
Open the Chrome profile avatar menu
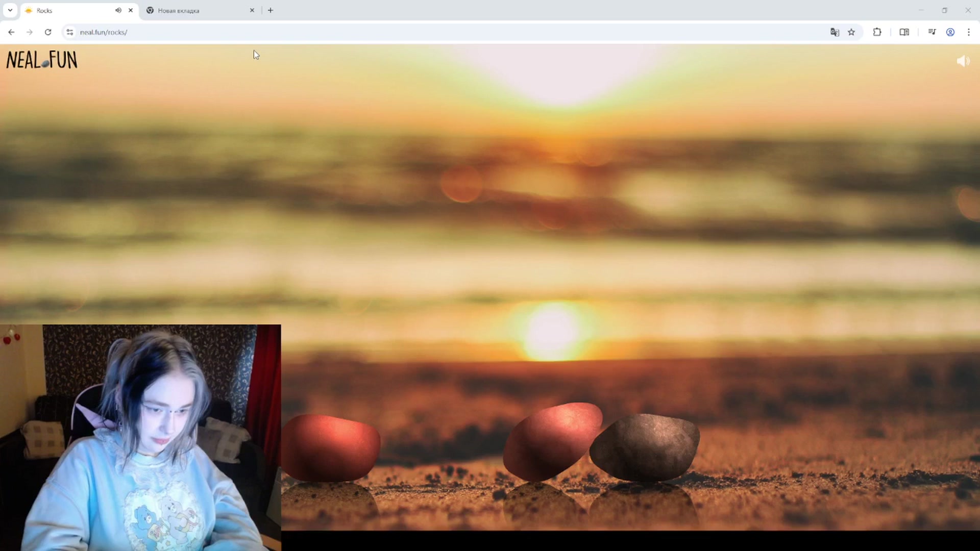pos(950,32)
